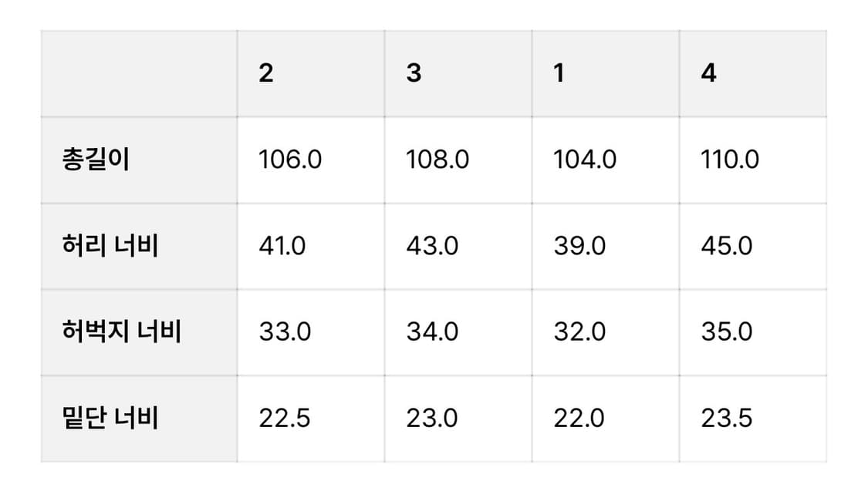Select the 허벅지 너비 row header
Viewport: 868px width, 481px height.
(121, 332)
